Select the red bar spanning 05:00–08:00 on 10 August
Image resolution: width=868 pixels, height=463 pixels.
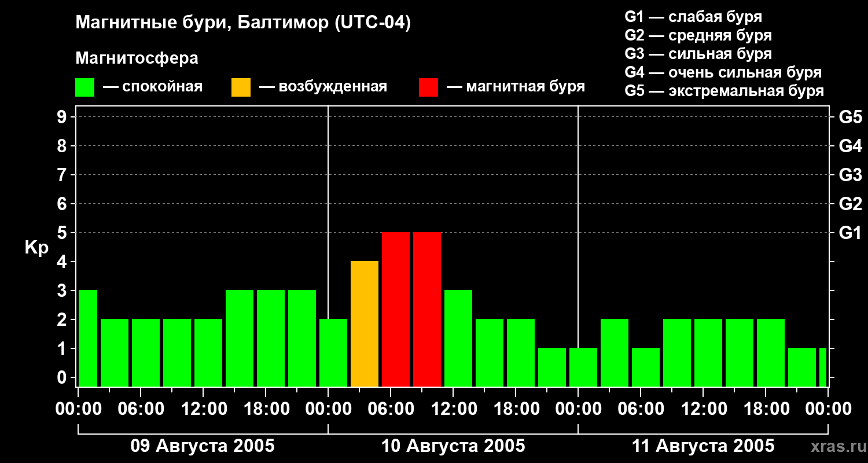[396, 309]
